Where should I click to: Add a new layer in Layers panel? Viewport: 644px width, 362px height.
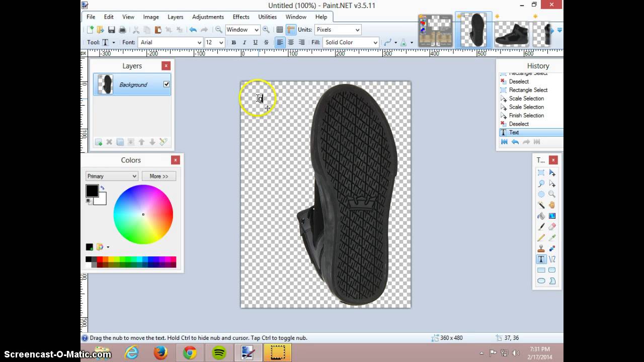[99, 142]
